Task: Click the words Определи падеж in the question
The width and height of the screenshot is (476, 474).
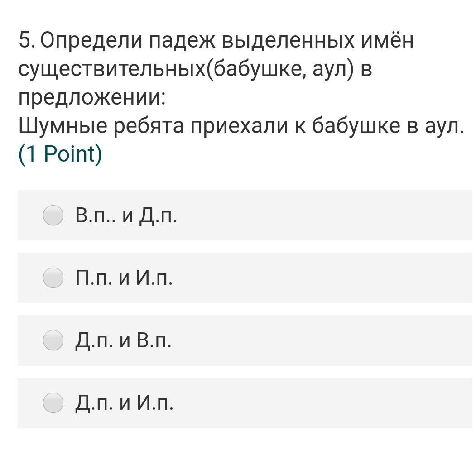Action: (x=128, y=41)
